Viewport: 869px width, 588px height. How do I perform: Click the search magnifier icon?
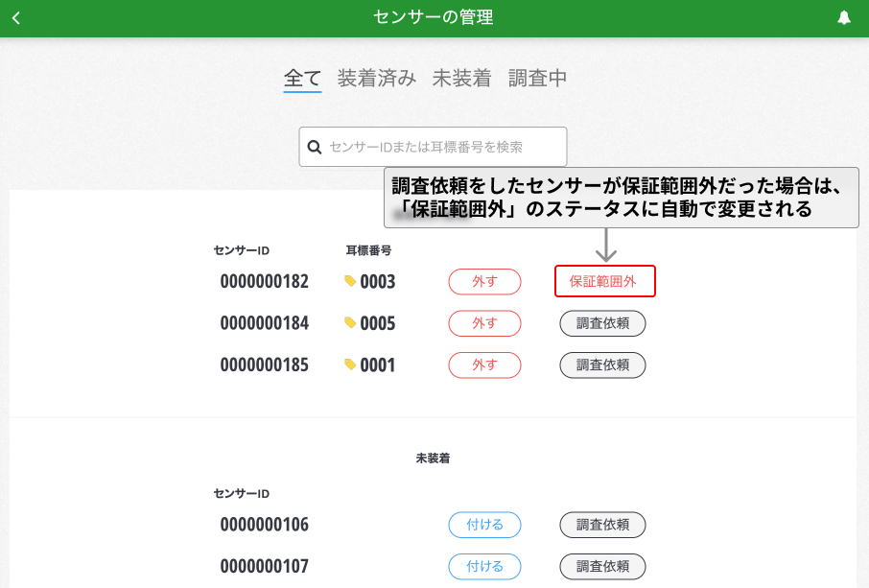(x=314, y=147)
